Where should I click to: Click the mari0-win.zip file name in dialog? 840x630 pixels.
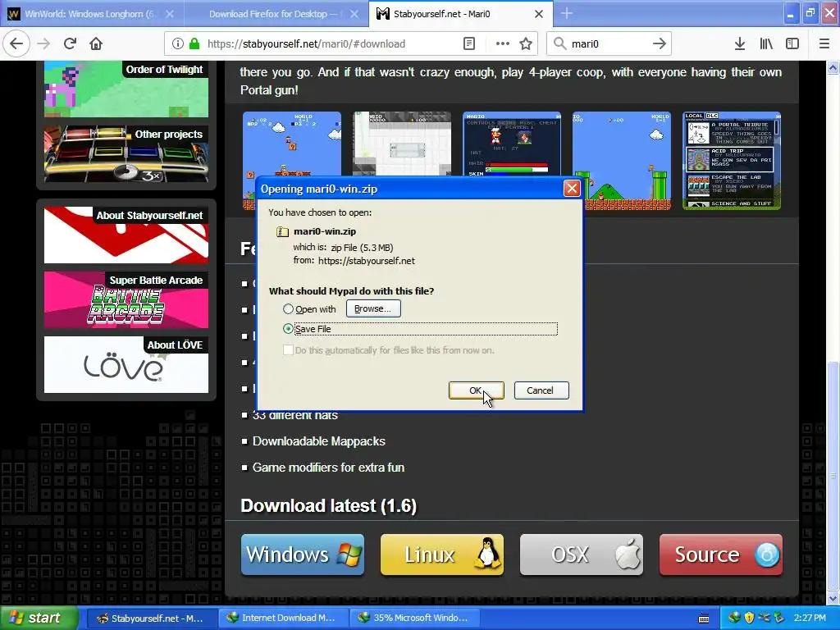point(325,231)
